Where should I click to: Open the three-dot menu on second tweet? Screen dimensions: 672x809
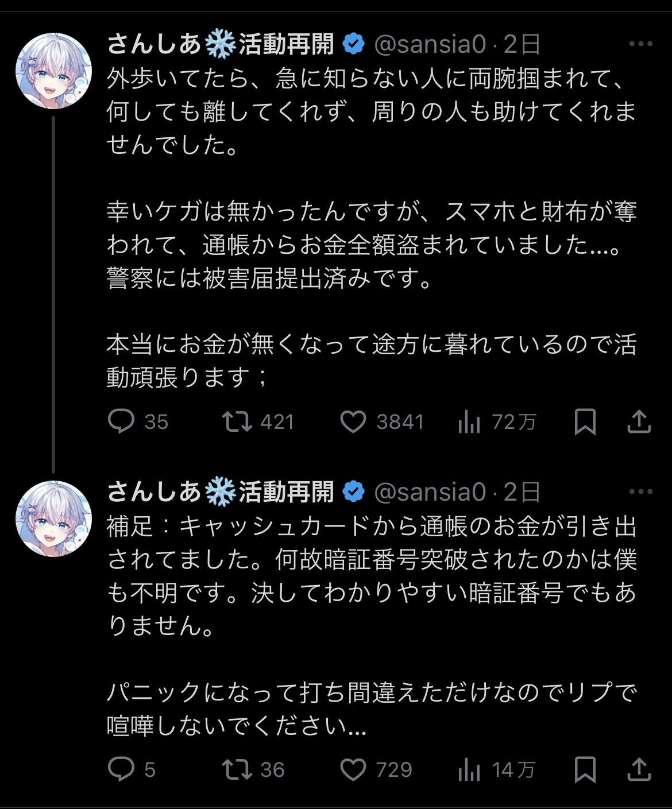point(640,492)
